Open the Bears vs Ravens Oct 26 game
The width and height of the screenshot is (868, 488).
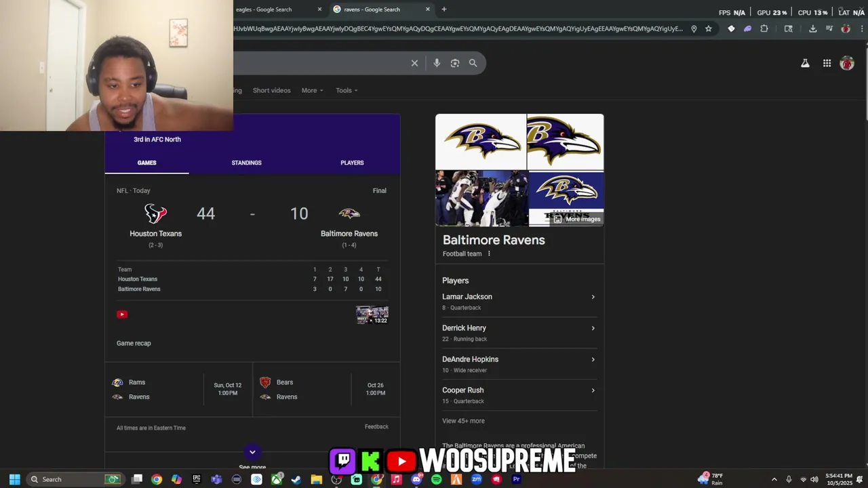(325, 390)
